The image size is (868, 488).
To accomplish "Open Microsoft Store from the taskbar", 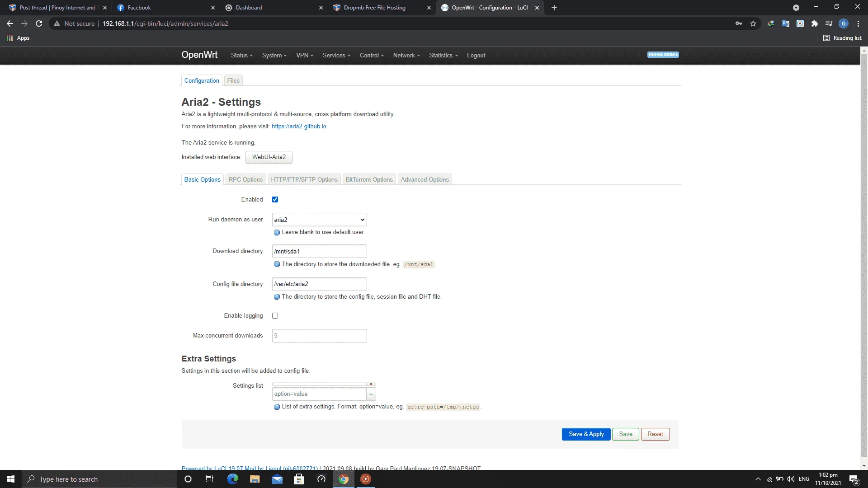I will tap(299, 479).
